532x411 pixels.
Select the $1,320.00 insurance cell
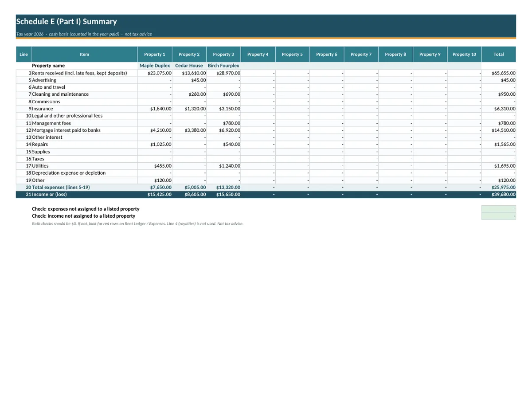(x=189, y=109)
